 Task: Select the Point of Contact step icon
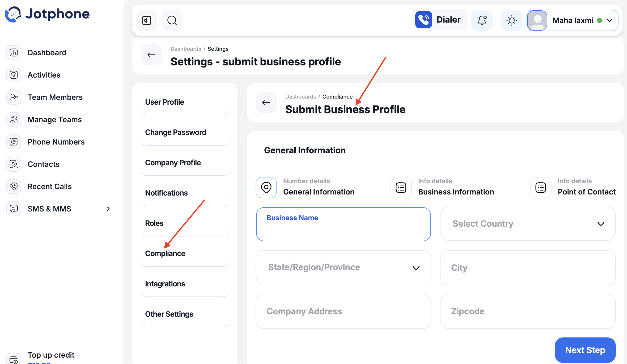click(x=541, y=188)
